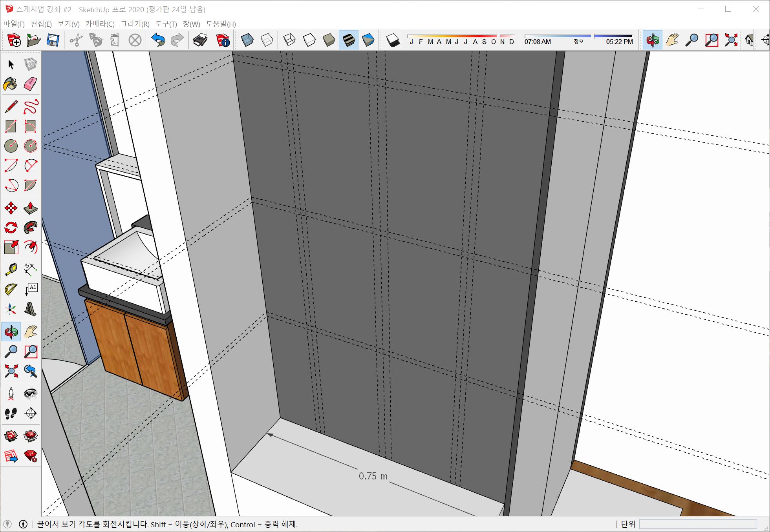The height and width of the screenshot is (532, 770).
Task: Click Zoom Extents in top toolbar
Action: click(731, 40)
